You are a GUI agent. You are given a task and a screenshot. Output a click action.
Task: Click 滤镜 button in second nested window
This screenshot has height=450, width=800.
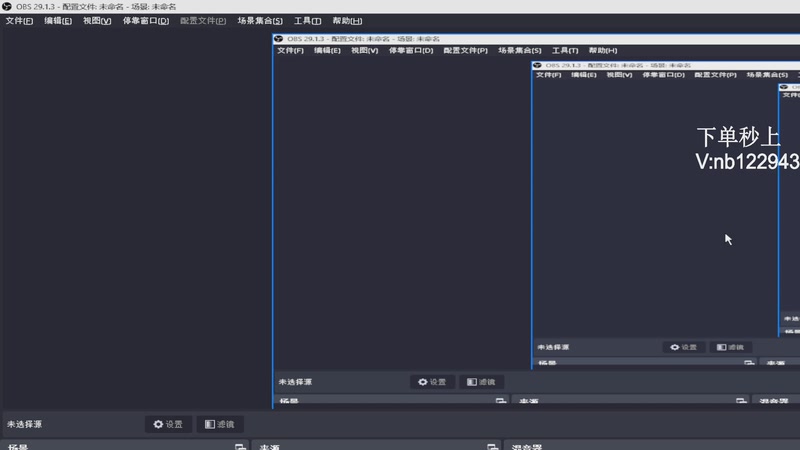coord(730,347)
